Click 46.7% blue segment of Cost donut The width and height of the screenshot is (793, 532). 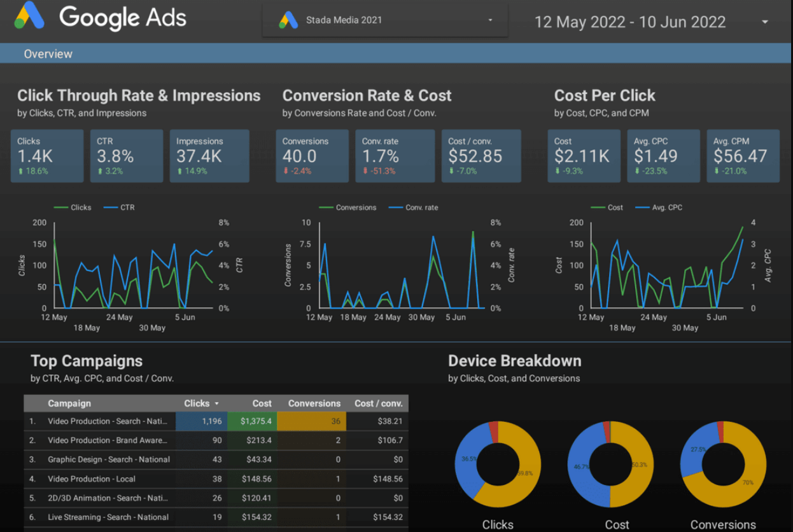tap(580, 468)
